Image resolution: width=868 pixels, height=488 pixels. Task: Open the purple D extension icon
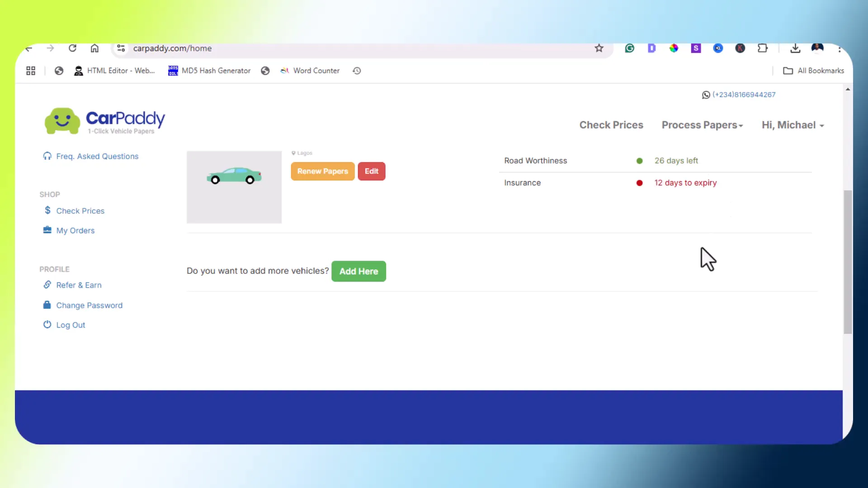point(651,48)
